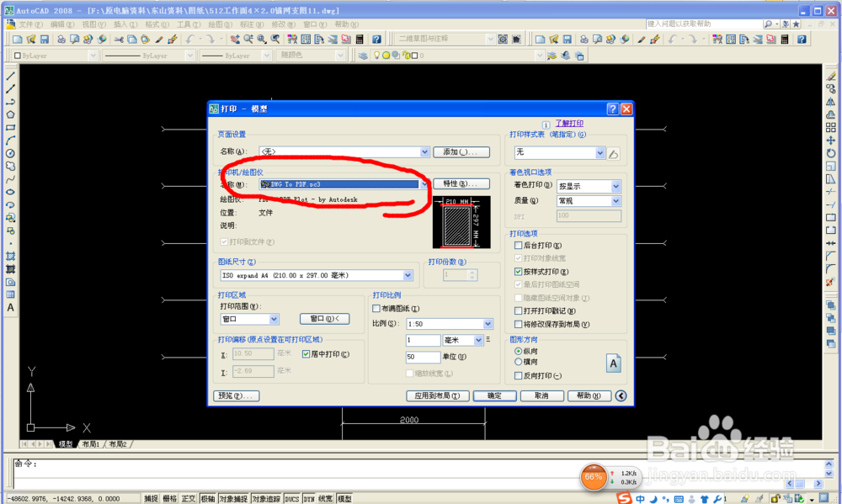Image resolution: width=842 pixels, height=504 pixels.
Task: Select the Line draw tool
Action: [10, 77]
